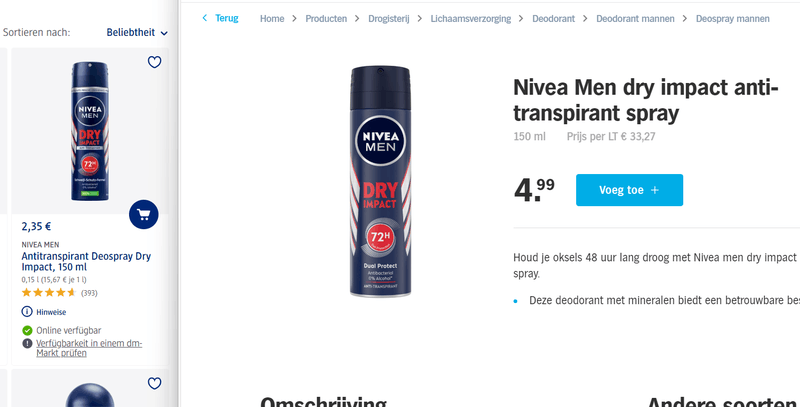Open Deodorant mannen breadcrumb
The width and height of the screenshot is (800, 407).
[x=635, y=19]
